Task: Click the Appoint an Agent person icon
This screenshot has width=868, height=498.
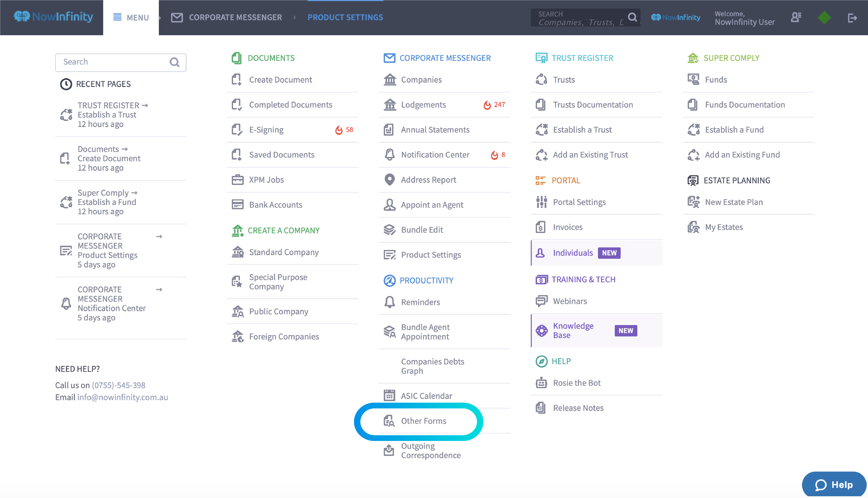Action: [389, 204]
